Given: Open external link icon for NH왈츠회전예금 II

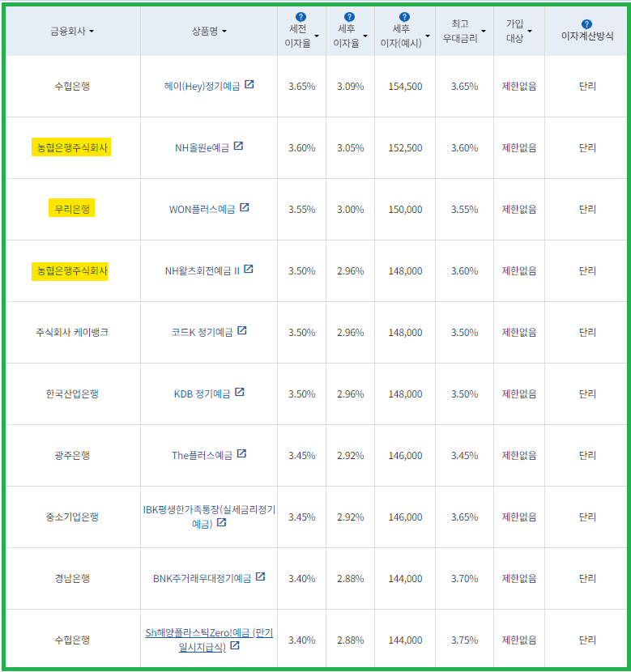Looking at the screenshot, I should tap(248, 269).
